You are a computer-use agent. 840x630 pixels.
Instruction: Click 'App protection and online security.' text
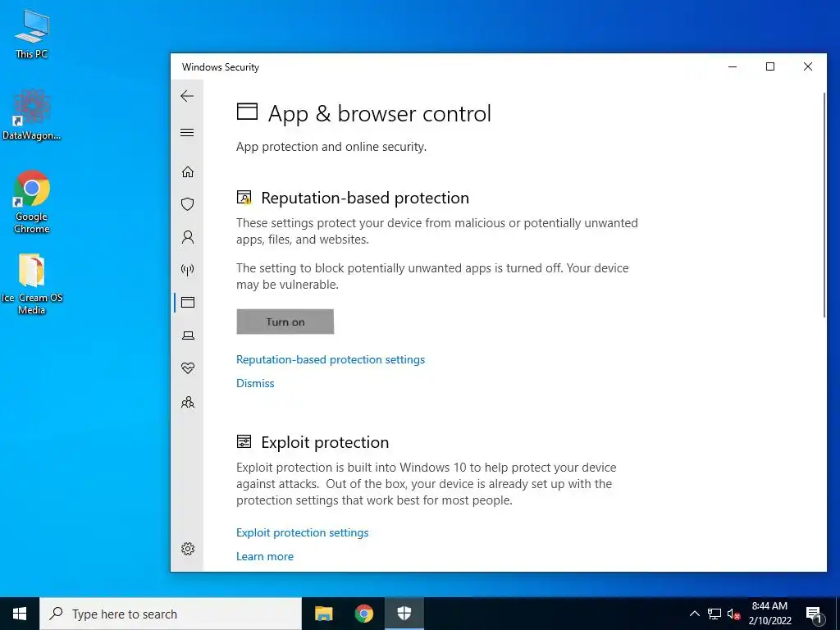pyautogui.click(x=331, y=147)
